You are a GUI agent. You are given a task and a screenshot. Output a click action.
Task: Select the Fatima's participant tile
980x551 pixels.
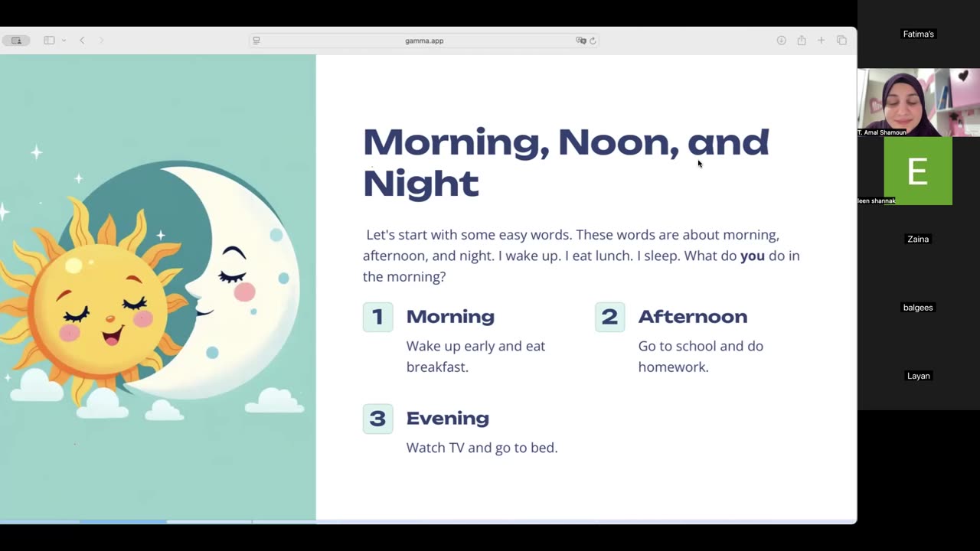918,34
